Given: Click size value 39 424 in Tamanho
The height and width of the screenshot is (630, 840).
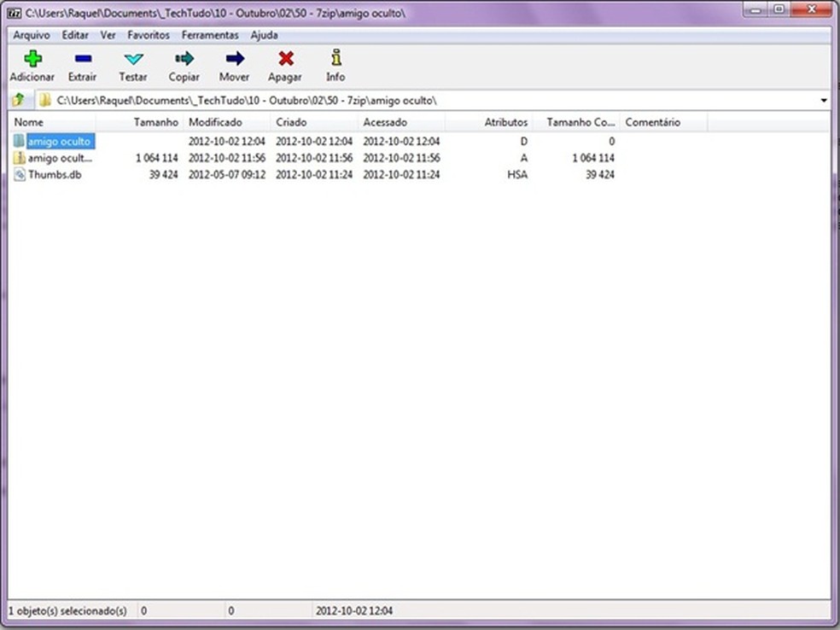Looking at the screenshot, I should [163, 175].
